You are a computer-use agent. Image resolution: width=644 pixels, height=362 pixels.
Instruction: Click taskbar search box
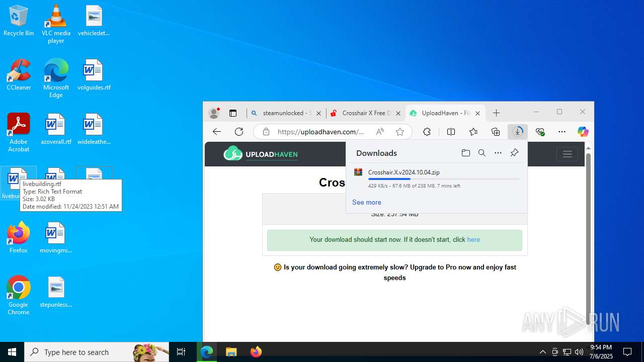[97, 352]
